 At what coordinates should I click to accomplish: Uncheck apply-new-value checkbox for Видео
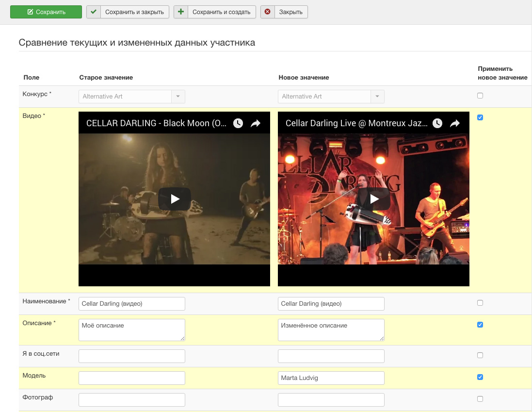pyautogui.click(x=480, y=117)
